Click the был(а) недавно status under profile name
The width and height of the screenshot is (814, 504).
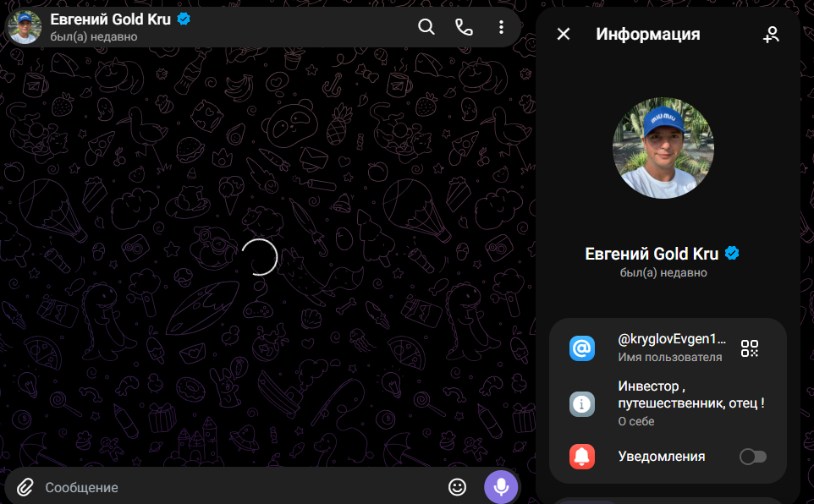point(663,272)
